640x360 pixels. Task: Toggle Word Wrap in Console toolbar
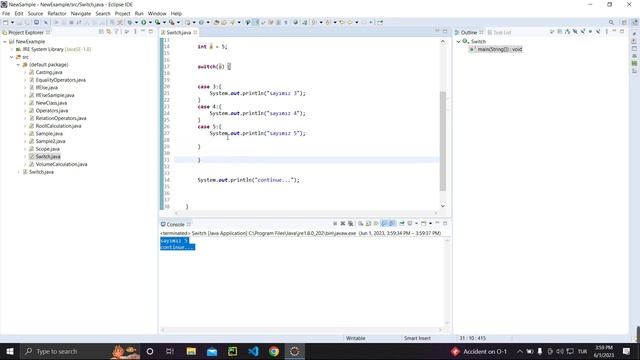point(376,223)
